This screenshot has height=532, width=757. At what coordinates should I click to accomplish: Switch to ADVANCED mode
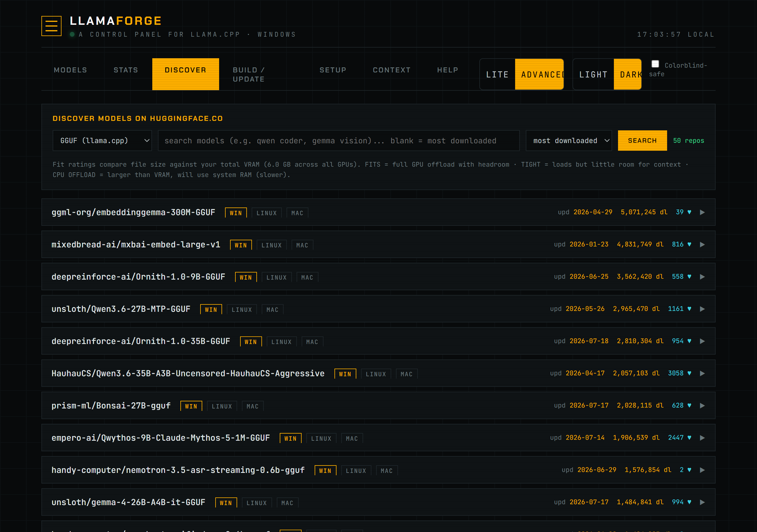pos(539,74)
